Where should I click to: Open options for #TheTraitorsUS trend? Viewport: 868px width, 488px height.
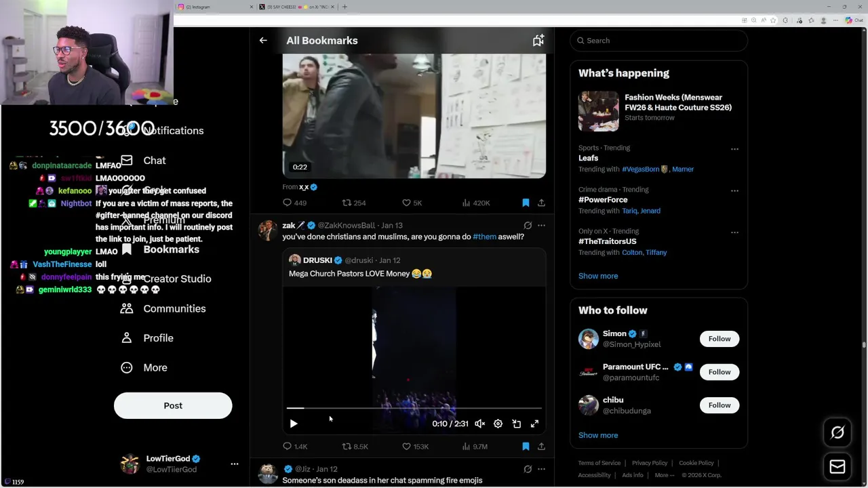734,232
